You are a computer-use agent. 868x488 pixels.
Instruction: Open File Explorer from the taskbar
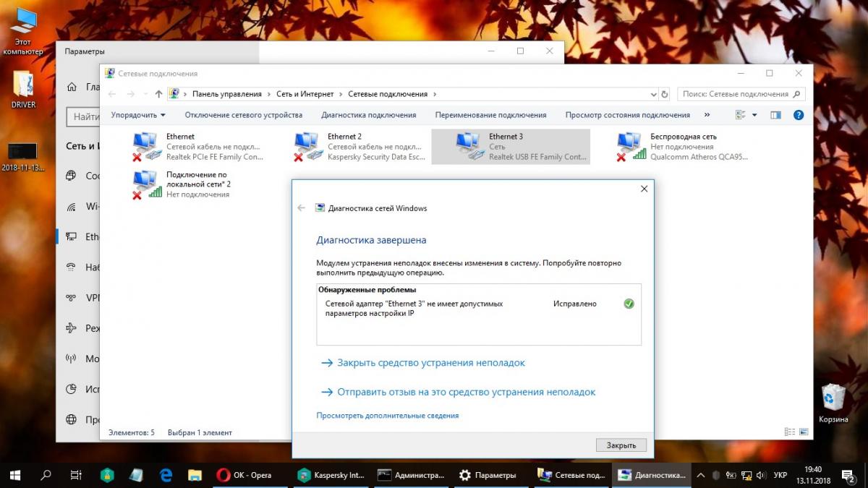point(195,475)
